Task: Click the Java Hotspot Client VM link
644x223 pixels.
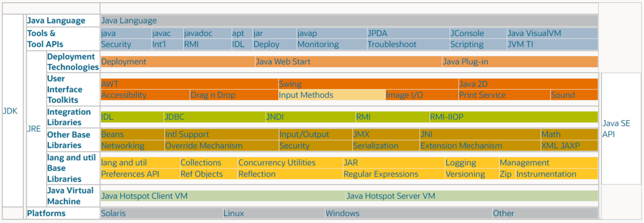Action: point(144,196)
